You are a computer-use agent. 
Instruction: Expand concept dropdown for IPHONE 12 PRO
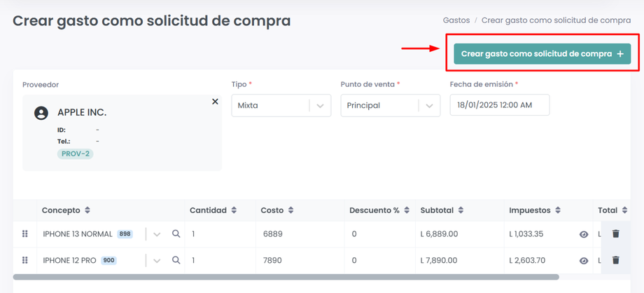coord(157,260)
